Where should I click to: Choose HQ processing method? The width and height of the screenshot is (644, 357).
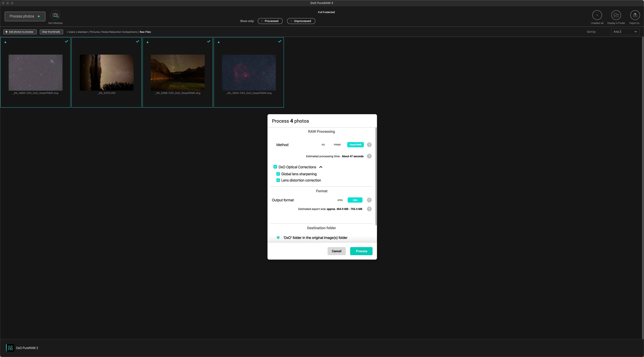[x=323, y=145]
